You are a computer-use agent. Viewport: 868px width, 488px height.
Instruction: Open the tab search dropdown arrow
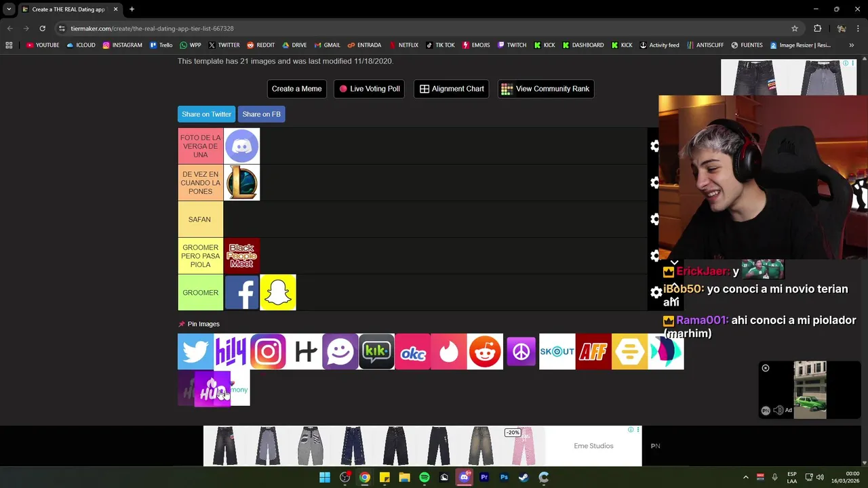click(9, 9)
